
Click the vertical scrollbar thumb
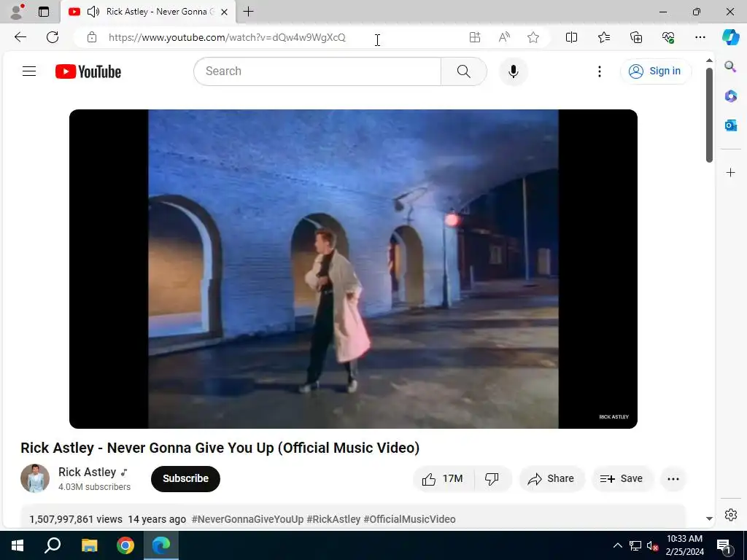(x=709, y=114)
